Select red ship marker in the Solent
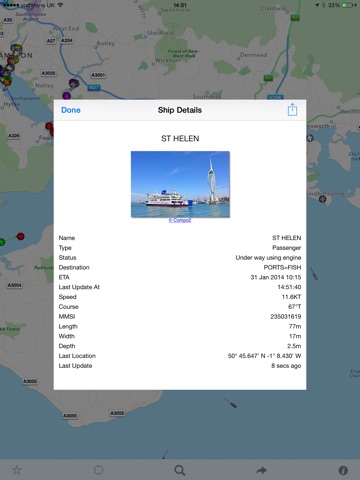The height and width of the screenshot is (480, 360). point(21,236)
